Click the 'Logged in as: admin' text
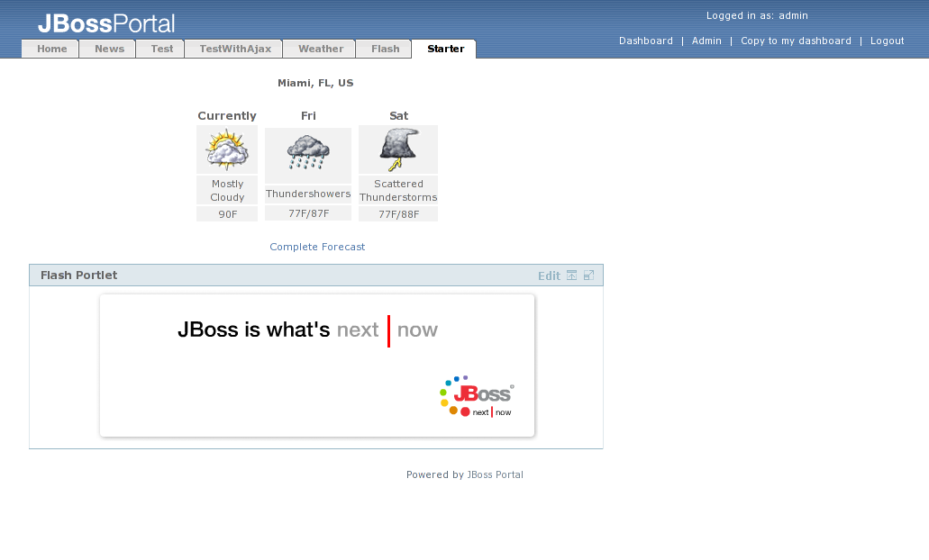The width and height of the screenshot is (929, 560). pos(757,16)
